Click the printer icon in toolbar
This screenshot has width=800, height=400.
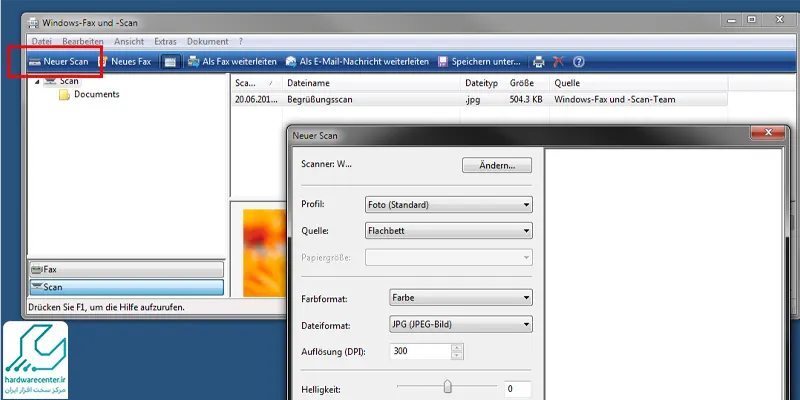click(539, 62)
